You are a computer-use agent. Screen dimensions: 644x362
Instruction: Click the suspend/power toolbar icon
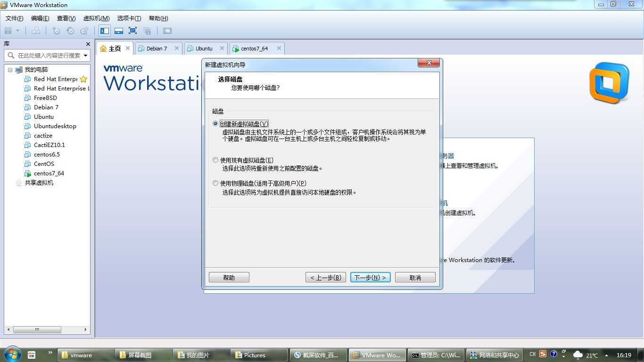click(x=8, y=31)
